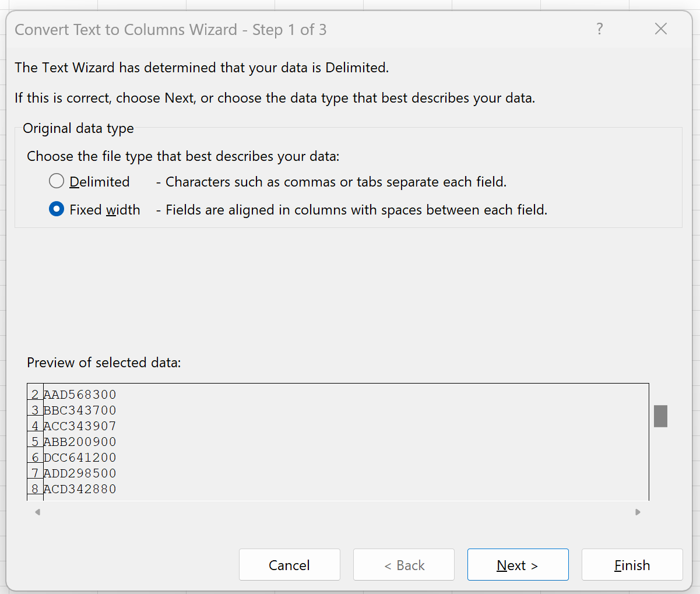Click the left scroll arrow under the preview
Image resolution: width=700 pixels, height=594 pixels.
pos(37,512)
